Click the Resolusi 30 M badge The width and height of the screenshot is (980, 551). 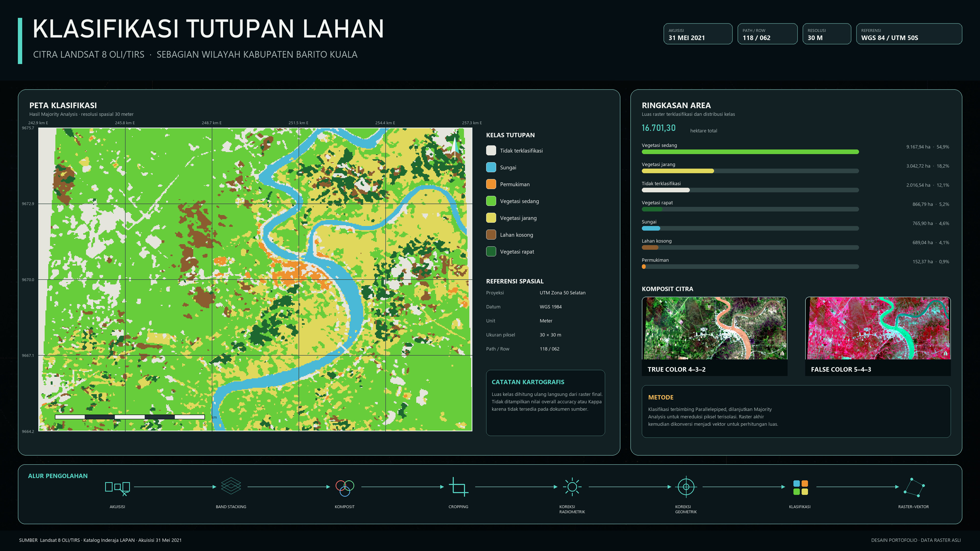(827, 34)
